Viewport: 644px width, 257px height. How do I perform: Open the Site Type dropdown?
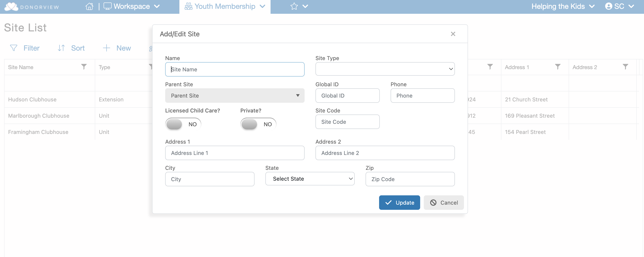(x=385, y=69)
